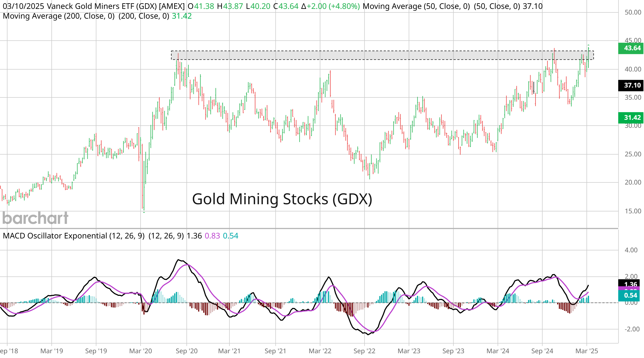Click the Mar '22 date axis label
644x358 pixels.
tap(320, 351)
